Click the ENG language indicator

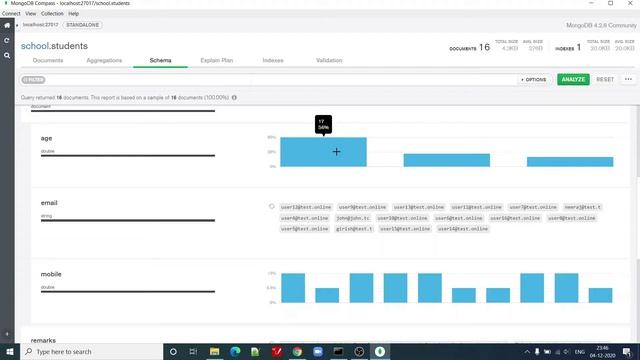pos(580,351)
